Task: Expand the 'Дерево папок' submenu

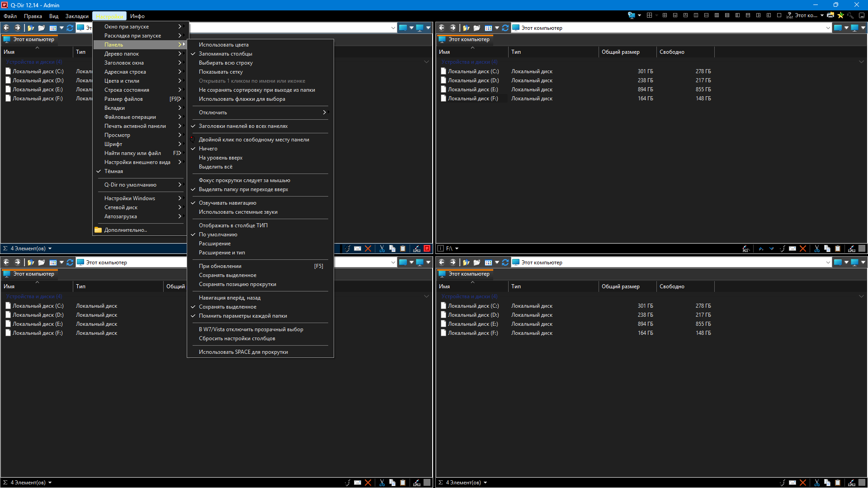Action: [x=140, y=54]
